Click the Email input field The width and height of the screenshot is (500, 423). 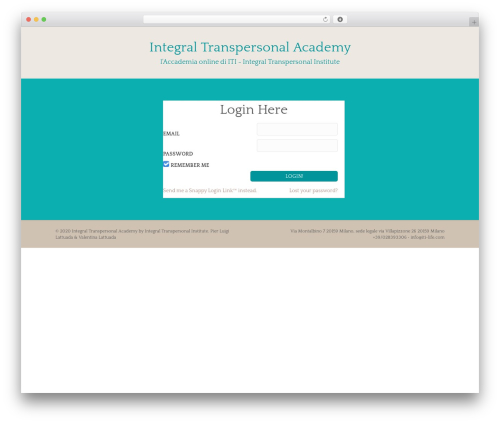[x=297, y=129]
